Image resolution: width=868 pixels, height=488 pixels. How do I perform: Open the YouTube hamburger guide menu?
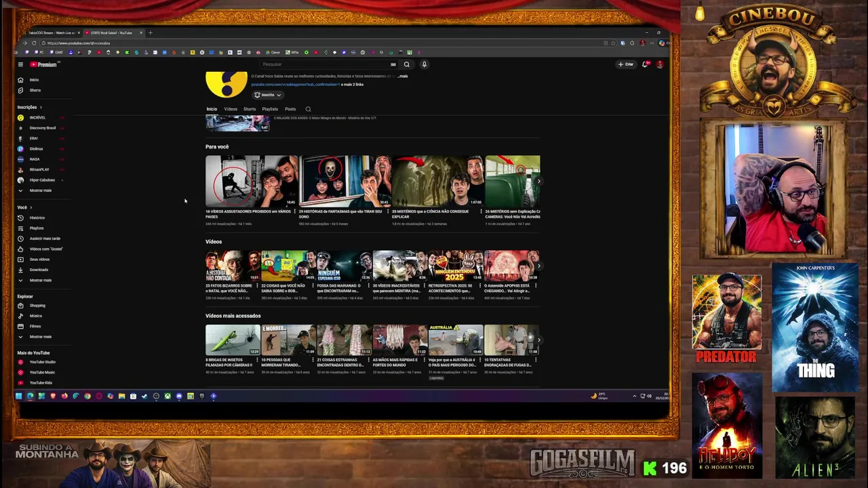pyautogui.click(x=20, y=64)
